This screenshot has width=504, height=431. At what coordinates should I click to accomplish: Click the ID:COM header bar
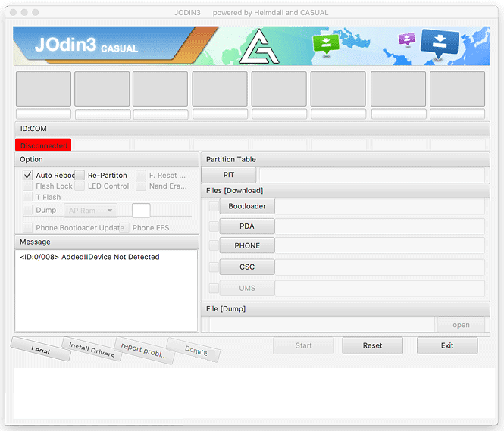pos(252,129)
